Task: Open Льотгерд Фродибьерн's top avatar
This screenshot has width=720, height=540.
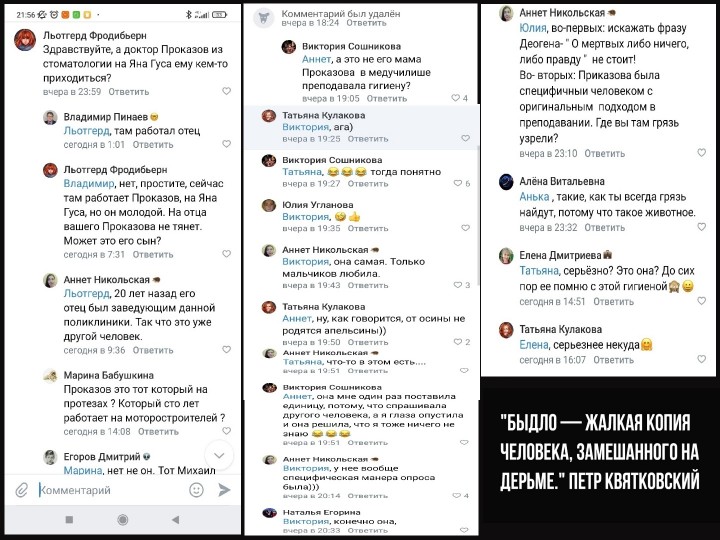Action: (x=25, y=40)
